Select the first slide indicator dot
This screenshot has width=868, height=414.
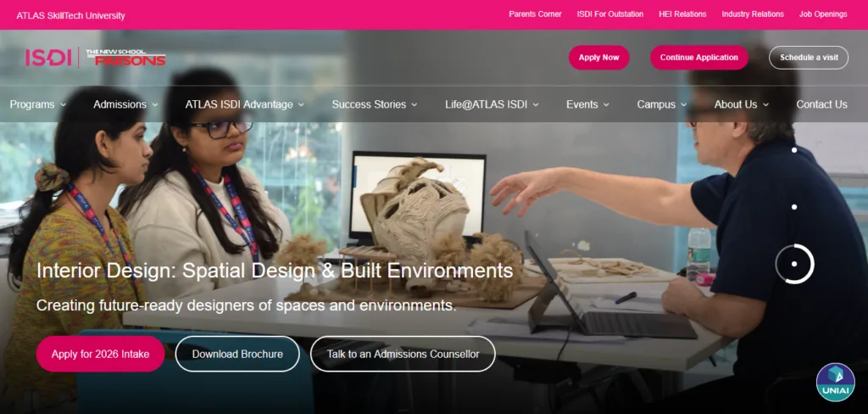[x=793, y=150]
